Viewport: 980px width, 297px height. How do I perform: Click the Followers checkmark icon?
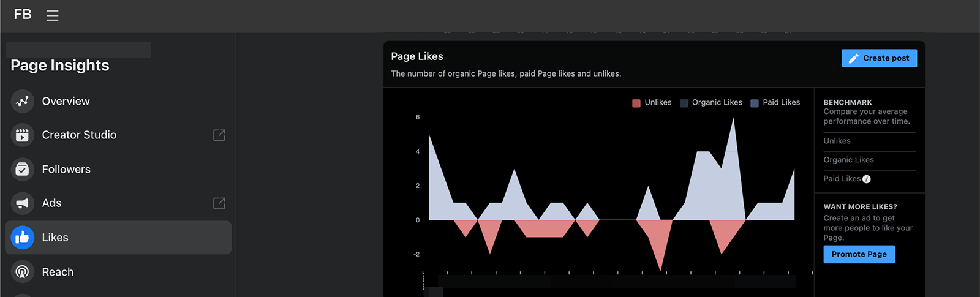coord(22,169)
